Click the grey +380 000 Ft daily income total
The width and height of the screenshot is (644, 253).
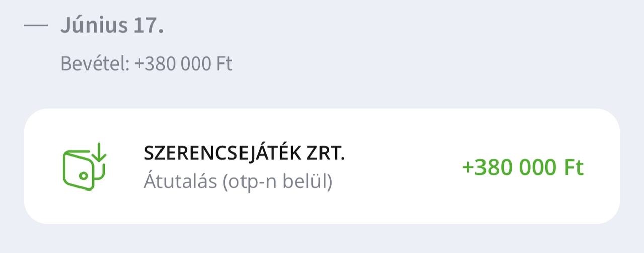[183, 64]
